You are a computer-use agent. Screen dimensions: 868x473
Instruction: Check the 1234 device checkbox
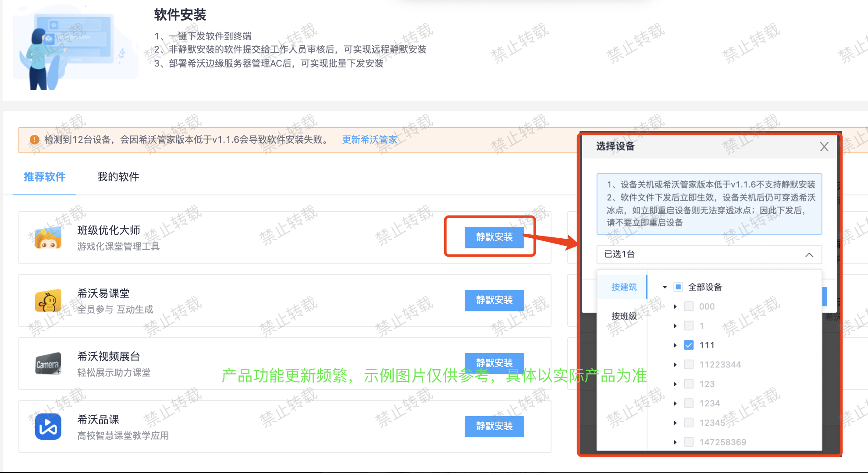click(x=689, y=403)
